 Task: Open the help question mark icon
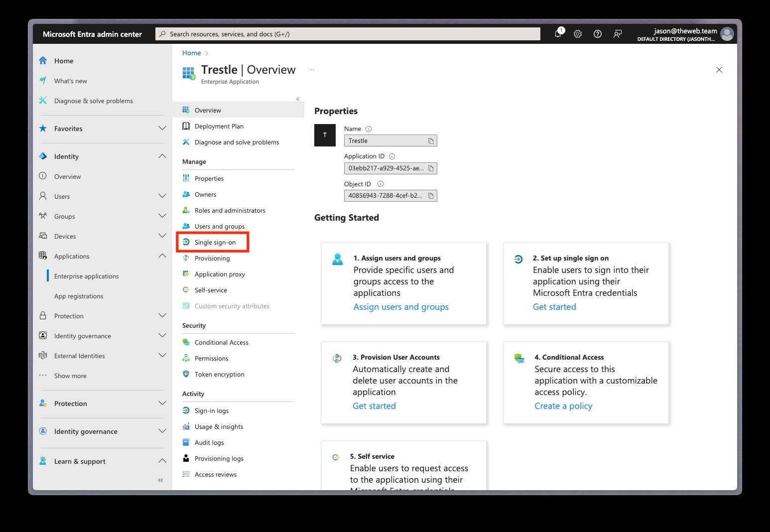coord(598,34)
